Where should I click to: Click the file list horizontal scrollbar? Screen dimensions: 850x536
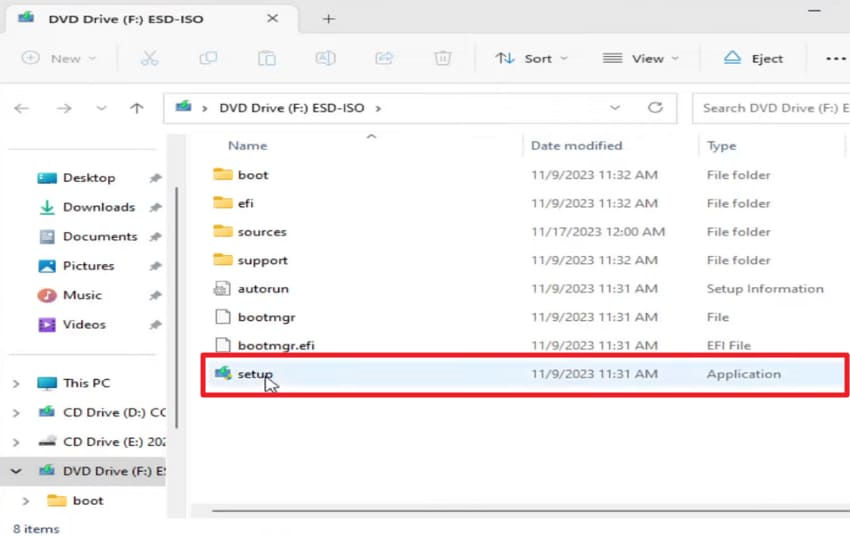[530, 510]
